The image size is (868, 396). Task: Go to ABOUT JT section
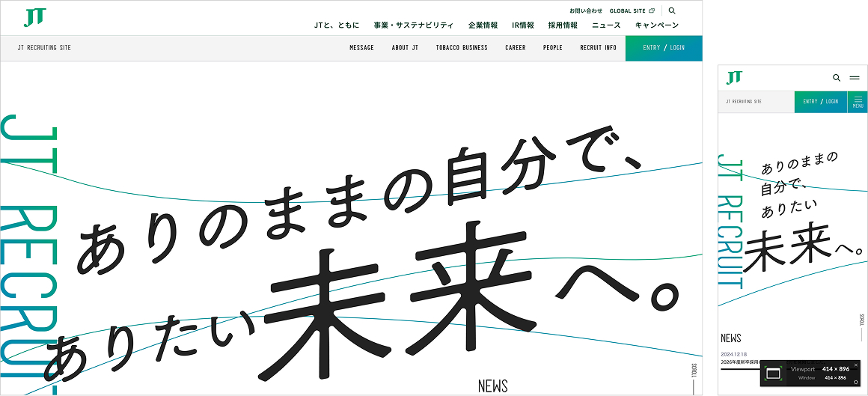(x=405, y=48)
